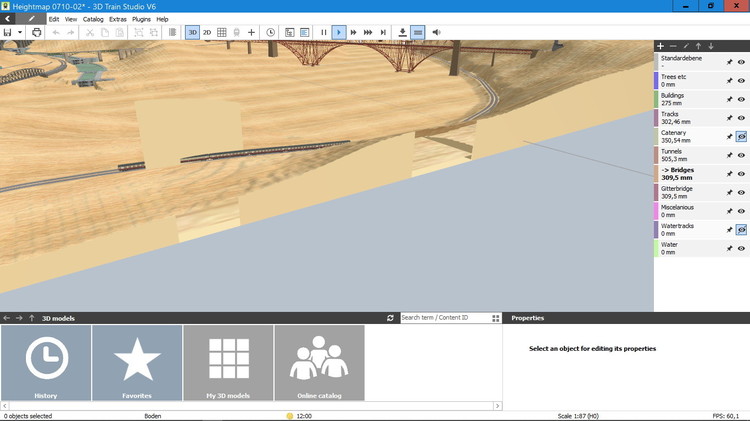
Task: Click the Tunnels layer color swatch
Action: pyautogui.click(x=657, y=155)
